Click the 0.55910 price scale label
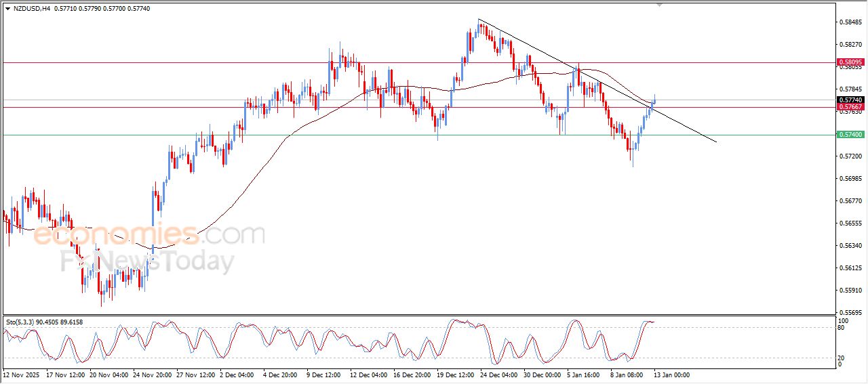This screenshot has width=868, height=384. 850,291
